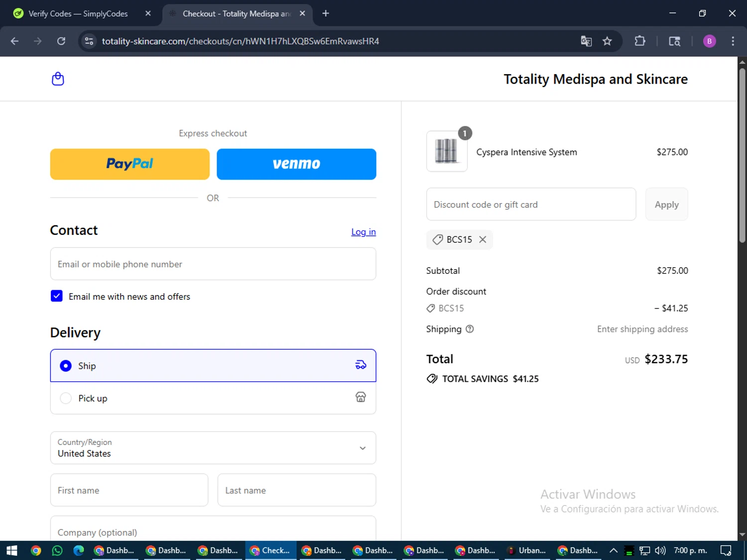Screen dimensions: 747x560
Task: Click the Log in link
Action: [364, 232]
